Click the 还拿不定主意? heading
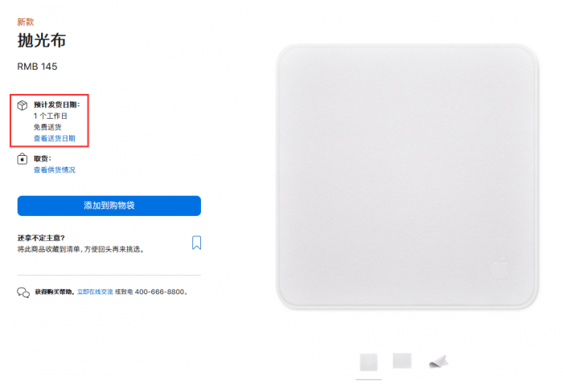The height and width of the screenshot is (392, 563). 41,238
